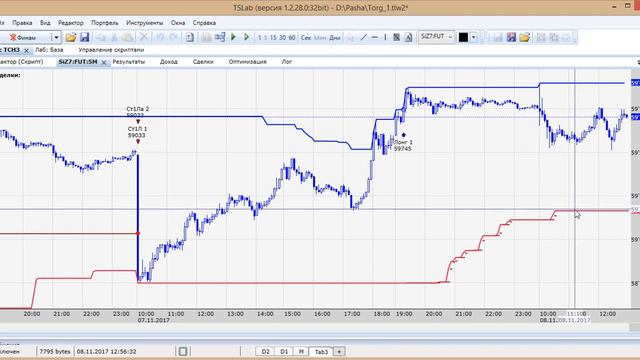Click the 08.11.2017 12:56:32 status timestamp
640x360 pixels.
coord(107,351)
